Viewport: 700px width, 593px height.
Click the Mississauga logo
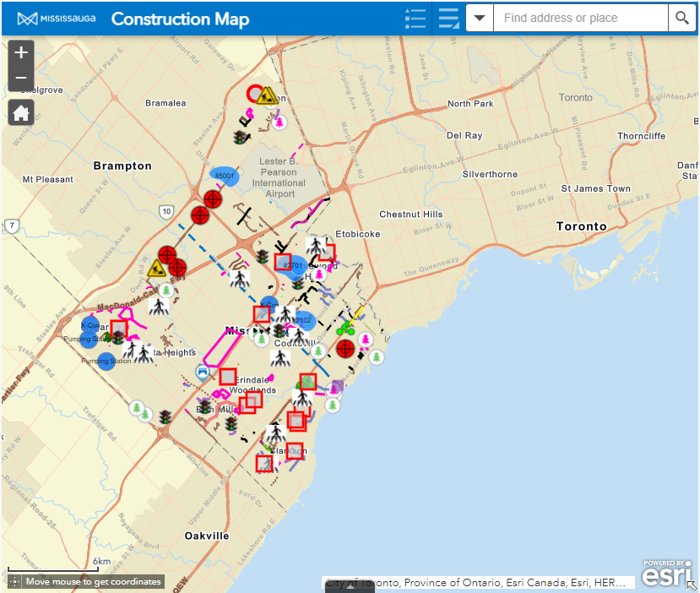[57, 19]
